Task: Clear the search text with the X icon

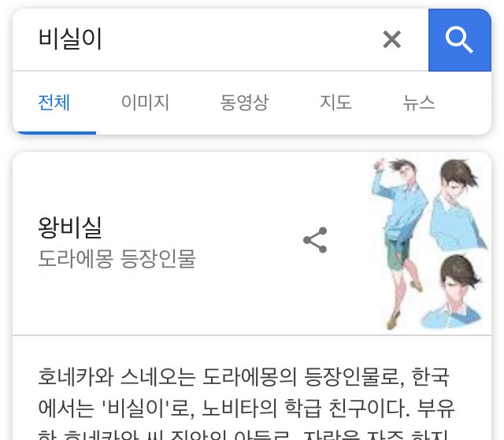Action: pyautogui.click(x=392, y=39)
